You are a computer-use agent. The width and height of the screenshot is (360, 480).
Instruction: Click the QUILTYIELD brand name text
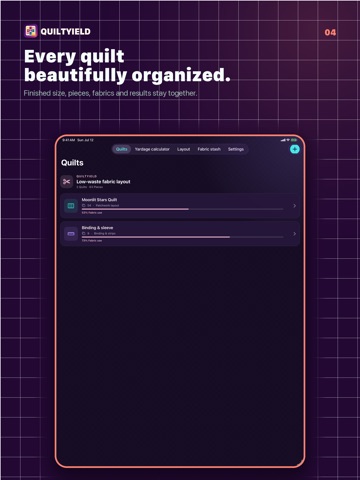(66, 32)
